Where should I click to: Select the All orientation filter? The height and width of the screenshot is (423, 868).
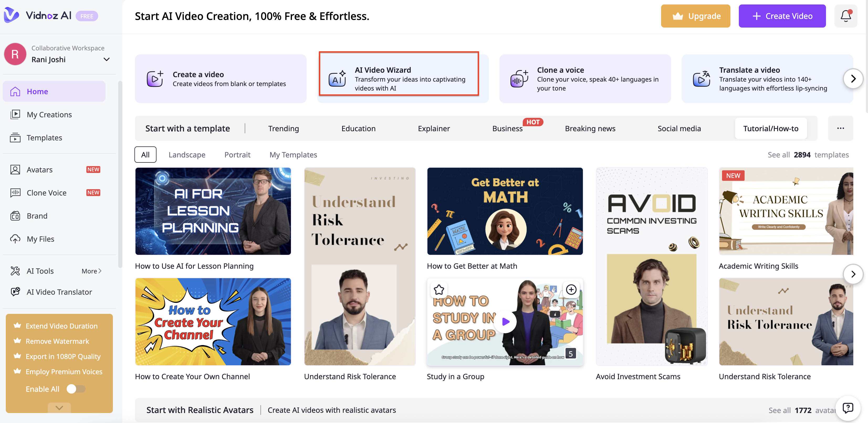145,155
